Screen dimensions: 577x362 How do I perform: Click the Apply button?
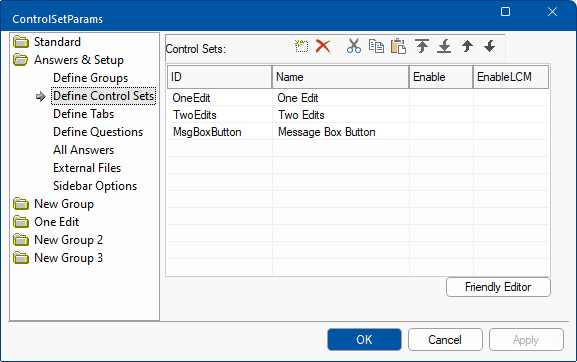pos(526,340)
